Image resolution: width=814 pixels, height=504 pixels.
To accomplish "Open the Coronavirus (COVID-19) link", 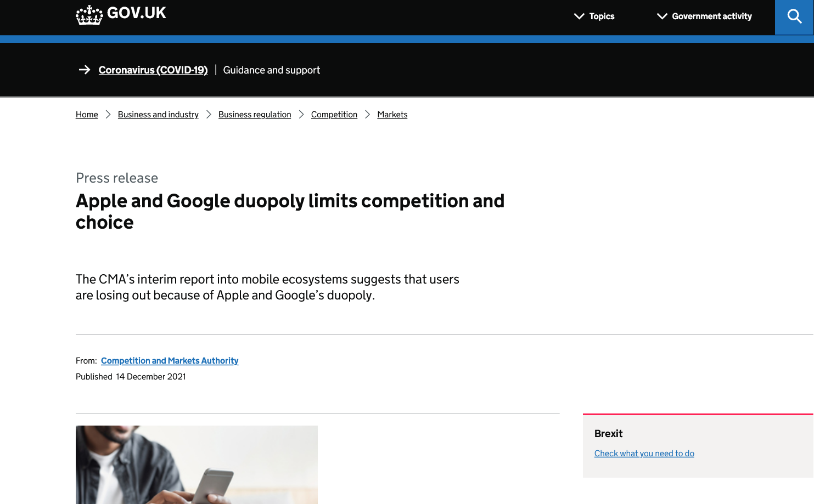I will [x=153, y=70].
